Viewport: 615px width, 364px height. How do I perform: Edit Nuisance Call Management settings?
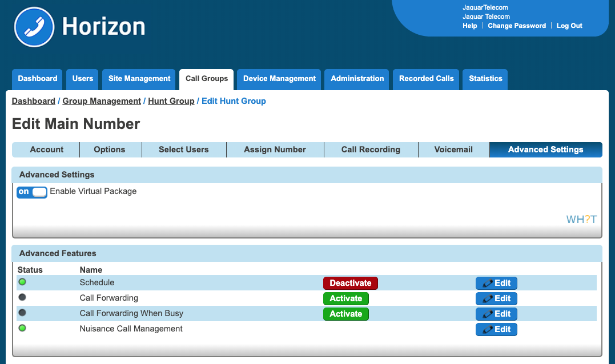pos(496,329)
